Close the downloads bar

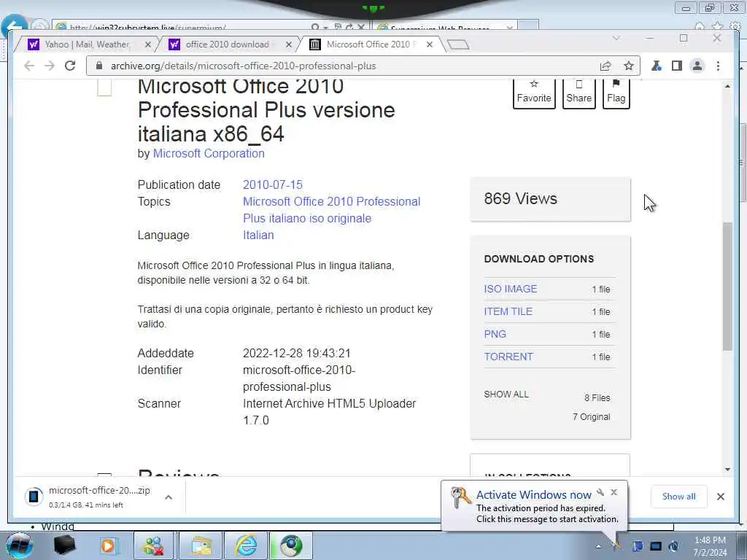720,497
